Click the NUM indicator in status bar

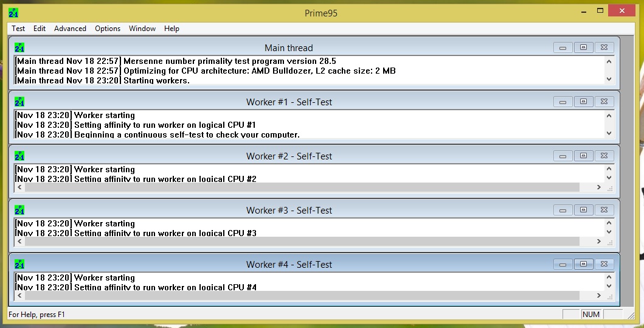[x=591, y=315]
